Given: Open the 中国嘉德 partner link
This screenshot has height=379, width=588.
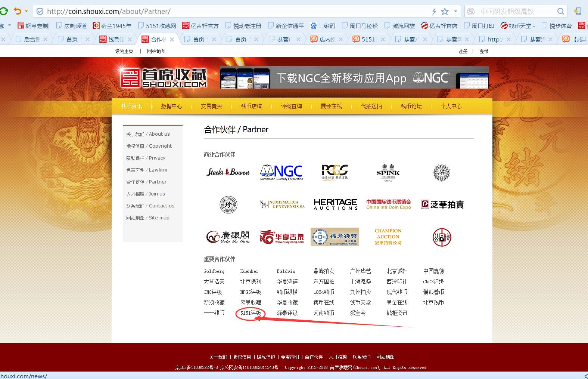Looking at the screenshot, I should pos(433,271).
